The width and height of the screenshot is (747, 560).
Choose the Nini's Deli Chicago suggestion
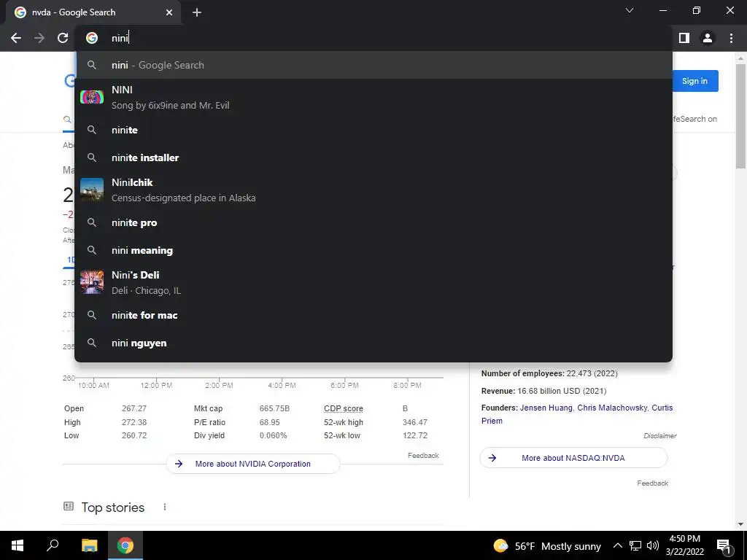373,282
